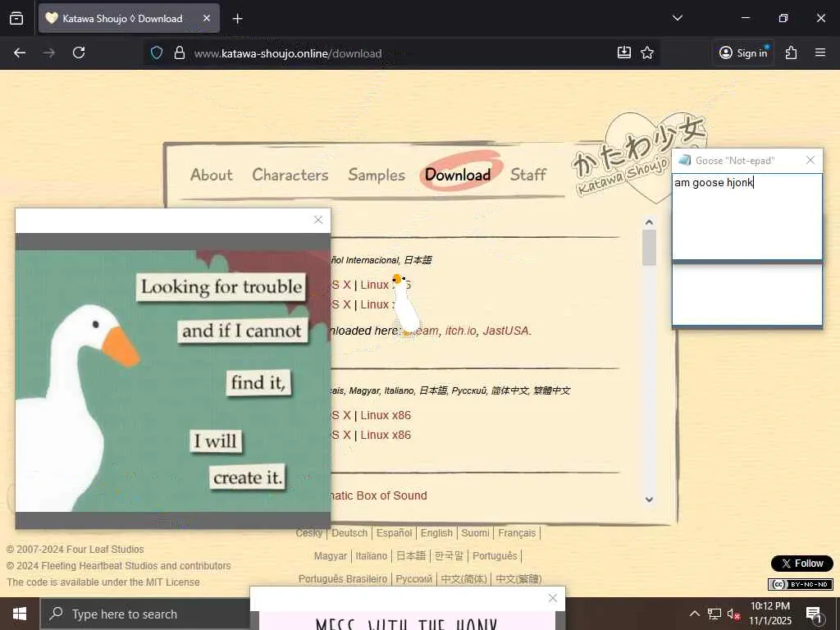Open a new browser tab
This screenshot has width=840, height=630.
coord(237,19)
